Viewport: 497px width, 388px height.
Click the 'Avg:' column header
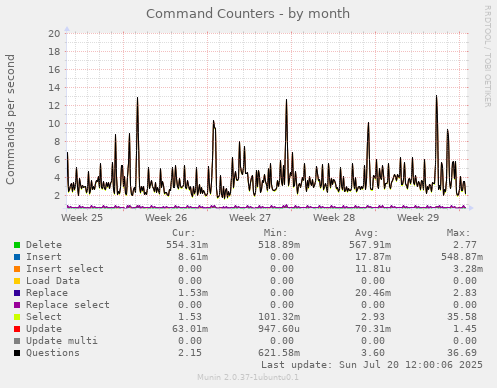[367, 233]
